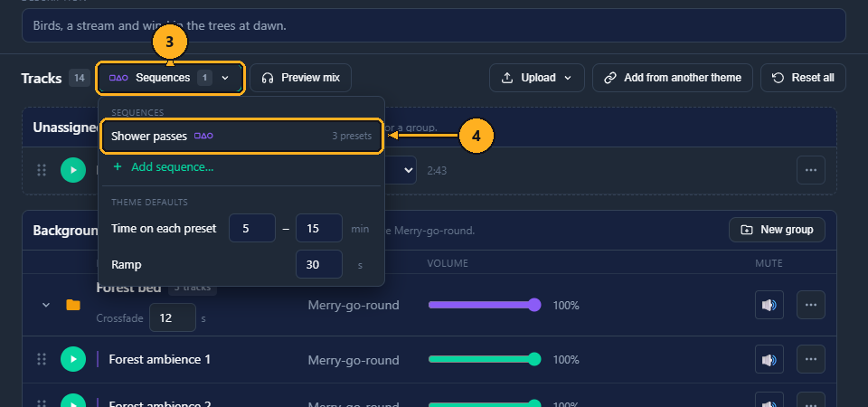Play the Unassigned track
The width and height of the screenshot is (868, 407).
(73, 170)
